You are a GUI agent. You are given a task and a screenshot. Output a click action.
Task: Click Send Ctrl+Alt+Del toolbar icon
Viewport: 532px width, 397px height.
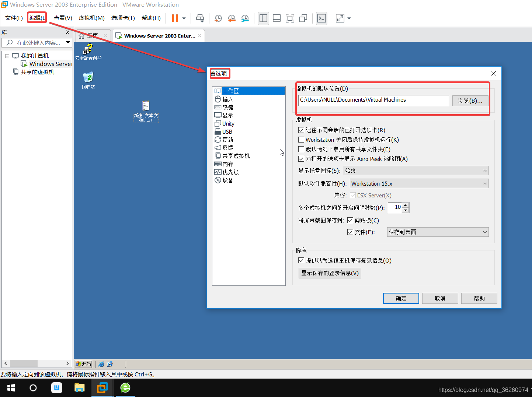(x=200, y=18)
